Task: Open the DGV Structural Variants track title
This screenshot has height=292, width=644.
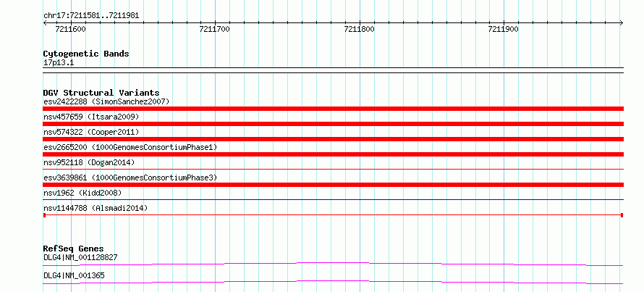Action: pyautogui.click(x=101, y=93)
